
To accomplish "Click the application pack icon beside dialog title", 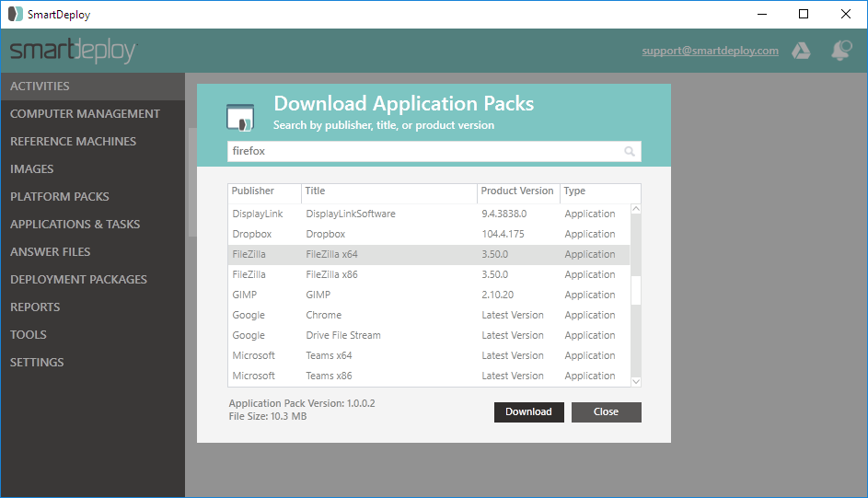I will click(x=240, y=117).
